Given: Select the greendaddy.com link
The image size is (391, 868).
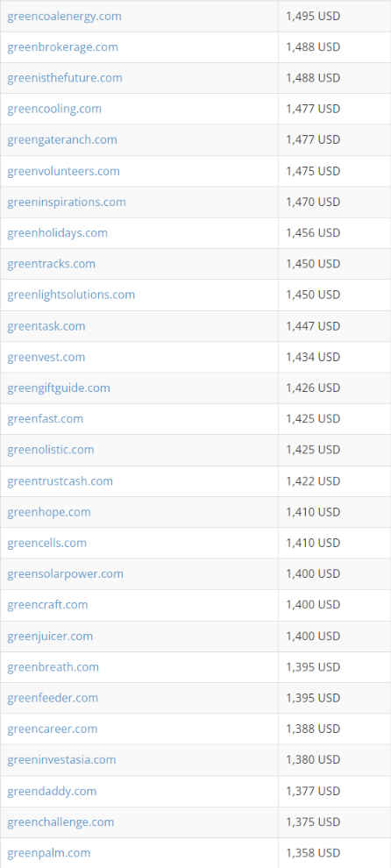Looking at the screenshot, I should pos(52,791).
